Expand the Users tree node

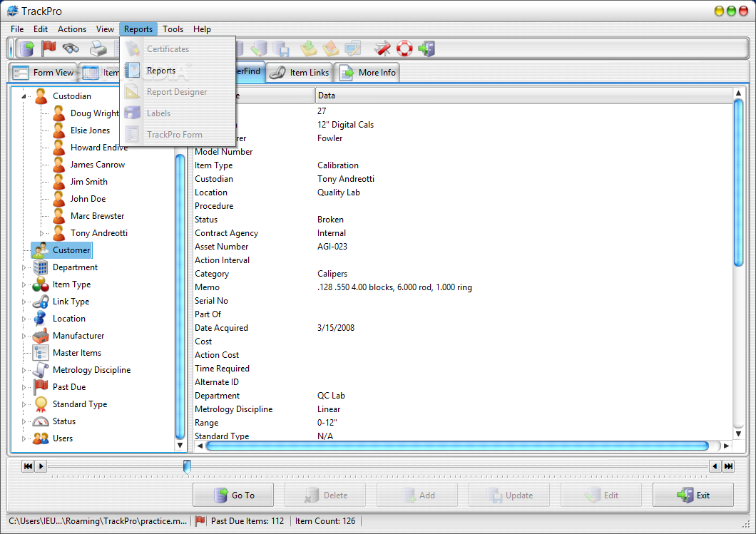pos(24,438)
